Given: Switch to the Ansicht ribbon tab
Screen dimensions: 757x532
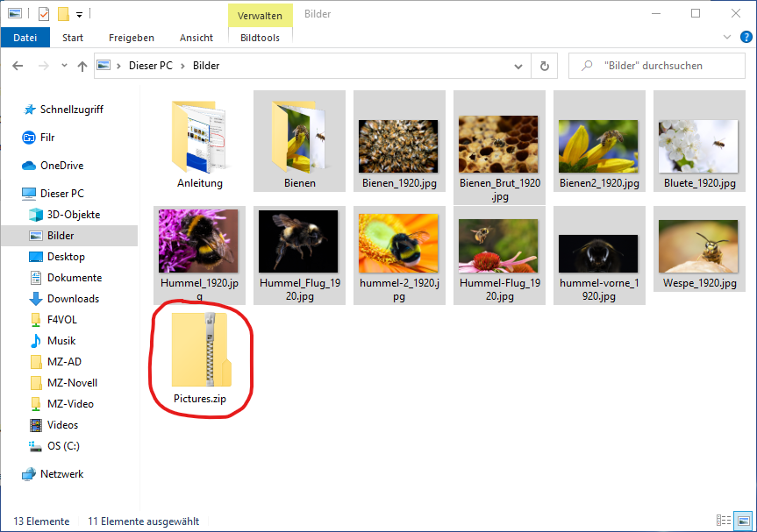Looking at the screenshot, I should (x=196, y=38).
